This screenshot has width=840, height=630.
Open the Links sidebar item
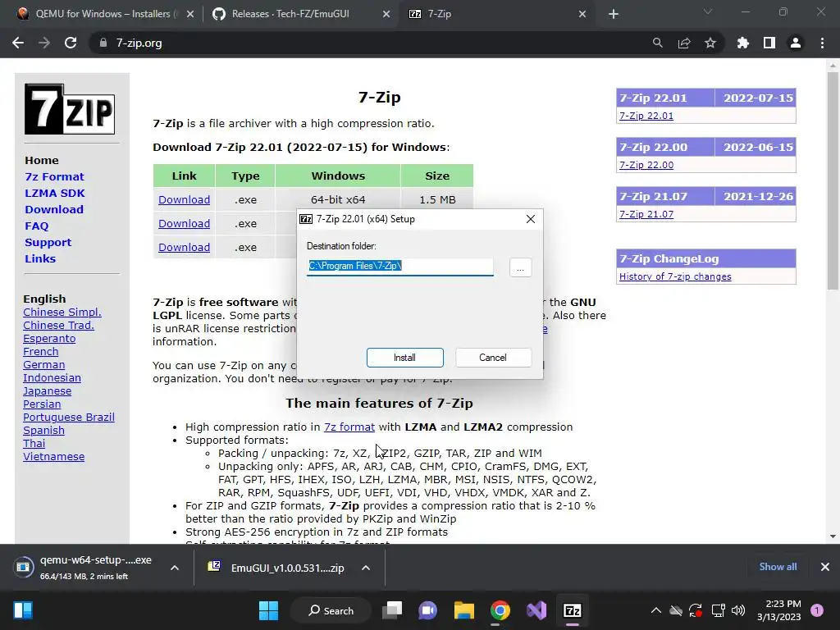40,258
